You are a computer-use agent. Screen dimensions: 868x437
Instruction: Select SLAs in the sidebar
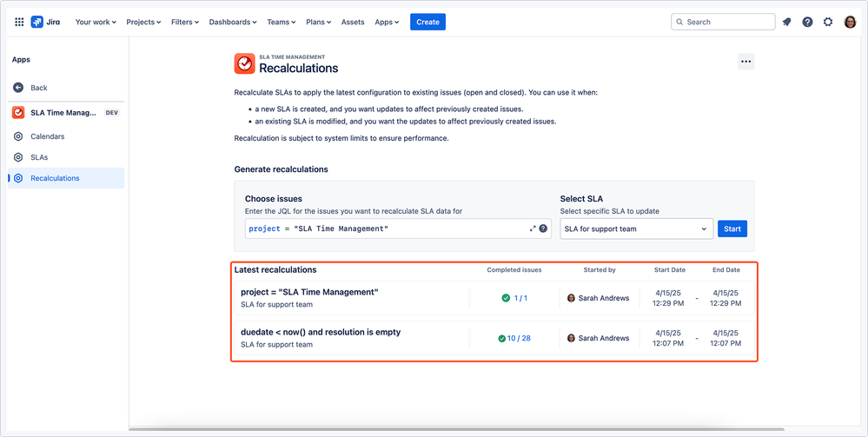coord(39,157)
